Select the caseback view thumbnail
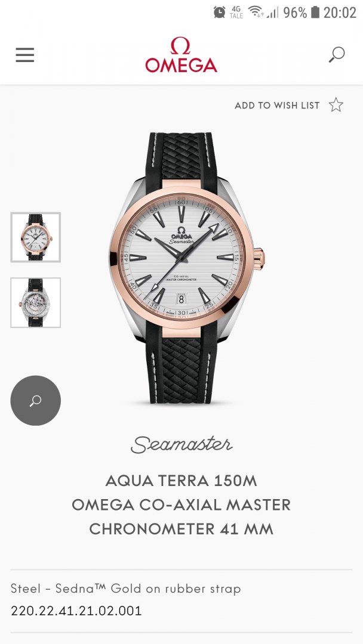 pyautogui.click(x=36, y=303)
